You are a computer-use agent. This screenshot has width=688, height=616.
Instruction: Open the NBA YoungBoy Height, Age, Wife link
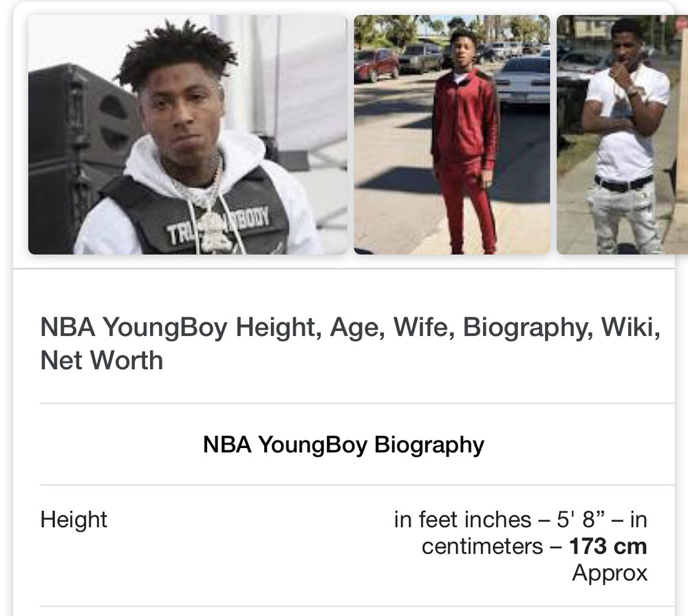coord(350,343)
